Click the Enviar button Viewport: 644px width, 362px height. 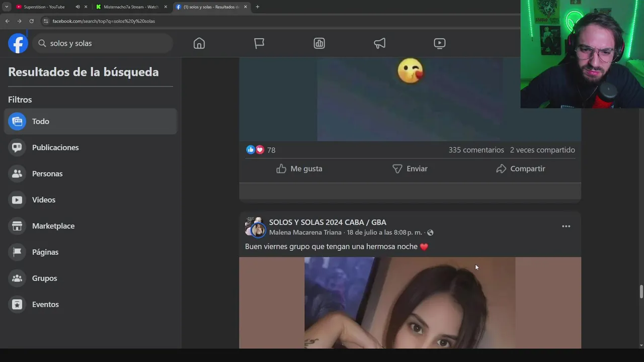[x=410, y=169]
